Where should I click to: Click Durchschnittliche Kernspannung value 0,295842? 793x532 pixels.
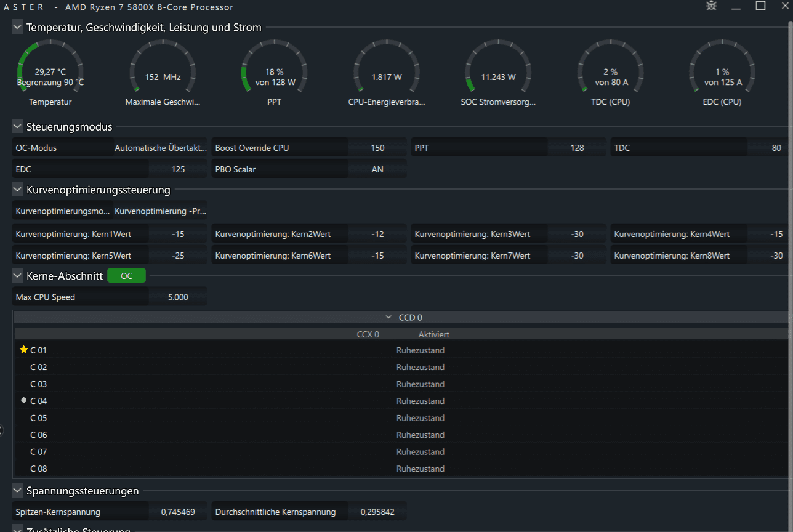pyautogui.click(x=377, y=512)
